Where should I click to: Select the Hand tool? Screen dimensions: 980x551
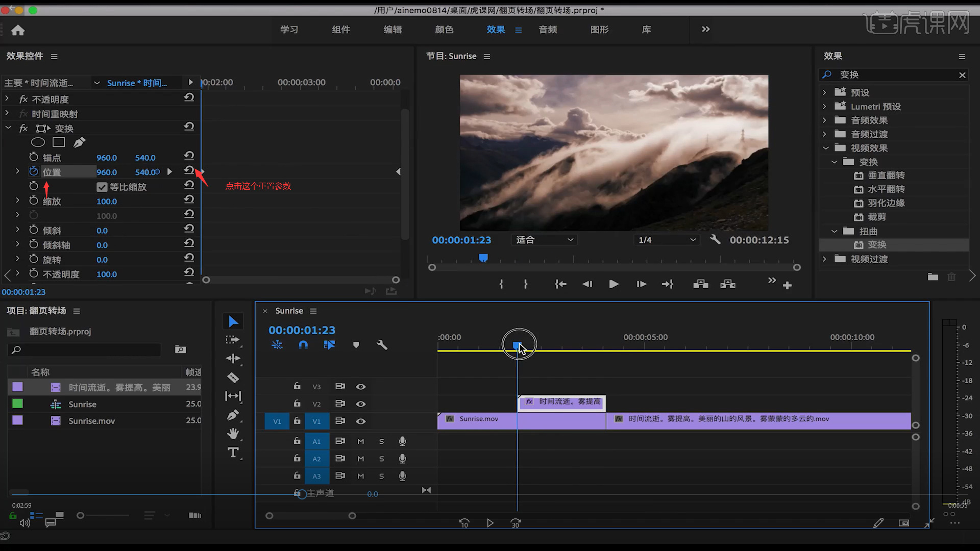(233, 434)
